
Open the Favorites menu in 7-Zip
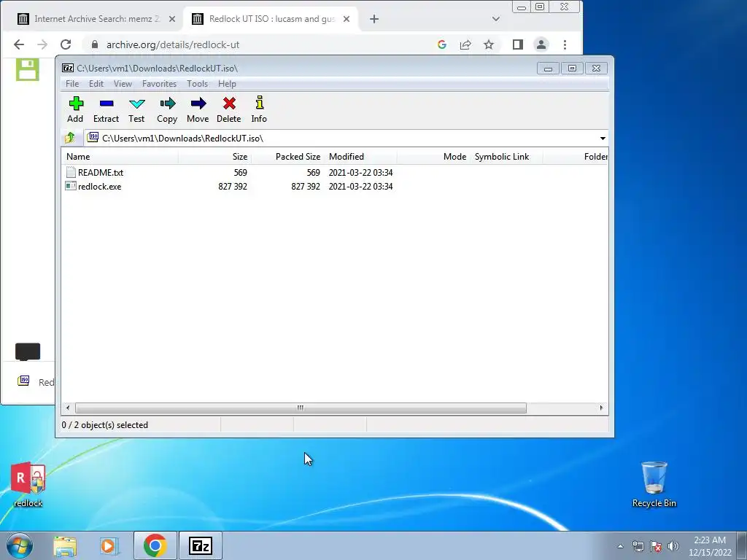pyautogui.click(x=159, y=84)
